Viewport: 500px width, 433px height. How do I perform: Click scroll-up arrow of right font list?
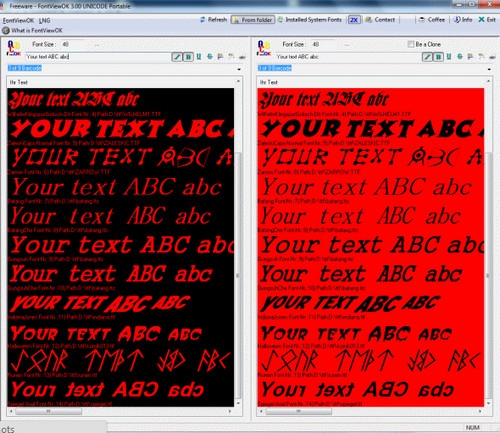(x=488, y=81)
